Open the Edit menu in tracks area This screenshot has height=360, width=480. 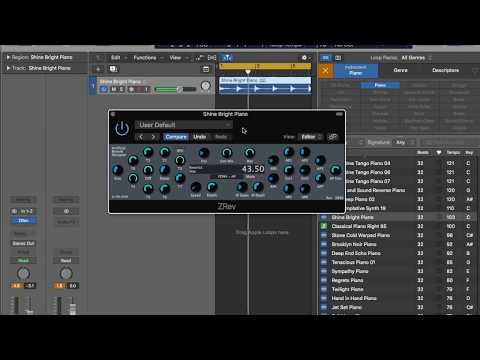coord(115,58)
